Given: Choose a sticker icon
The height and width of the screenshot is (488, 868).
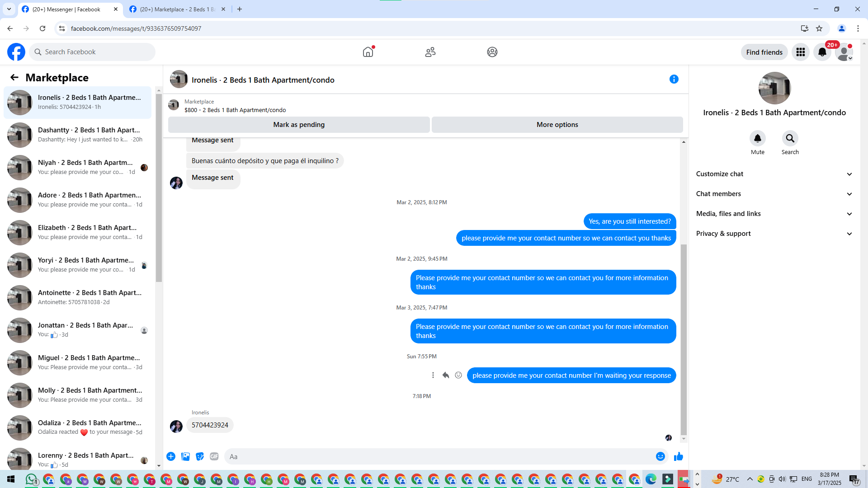Looking at the screenshot, I should 200,456.
